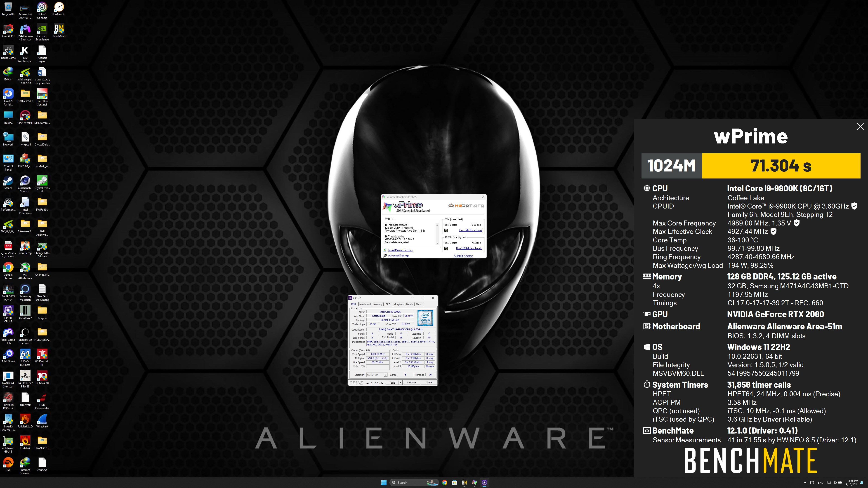Screen dimensions: 868x488
Task: Click wPrime icon in the taskbar
Action: click(474, 483)
